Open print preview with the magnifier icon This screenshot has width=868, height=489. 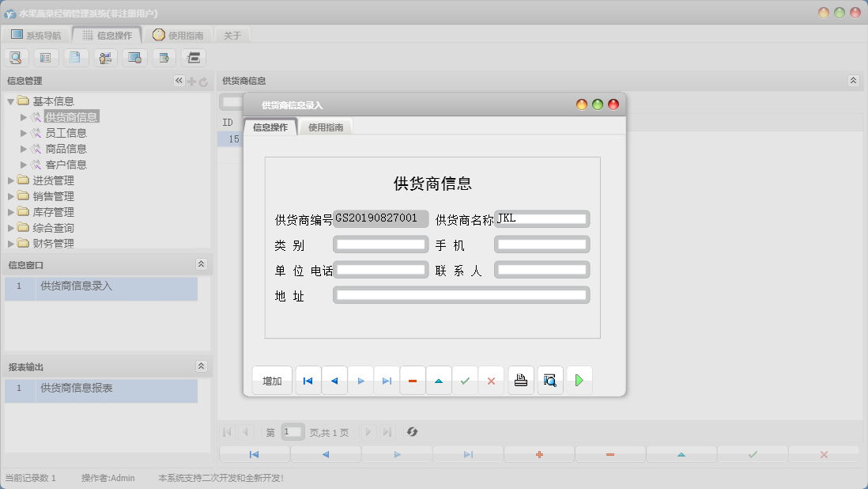pos(549,381)
